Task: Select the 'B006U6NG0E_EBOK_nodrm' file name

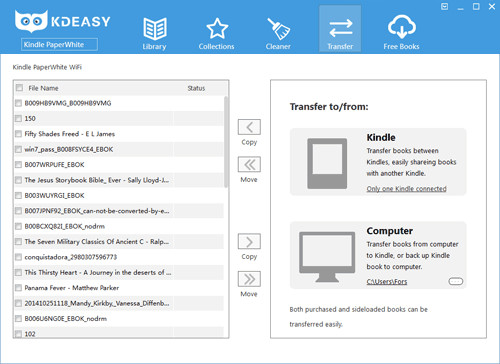Action: click(66, 318)
